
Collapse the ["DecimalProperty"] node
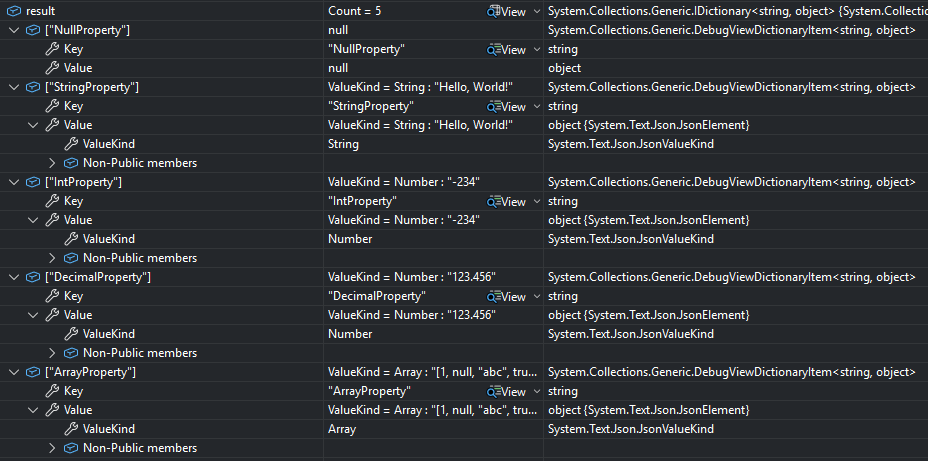[x=14, y=277]
